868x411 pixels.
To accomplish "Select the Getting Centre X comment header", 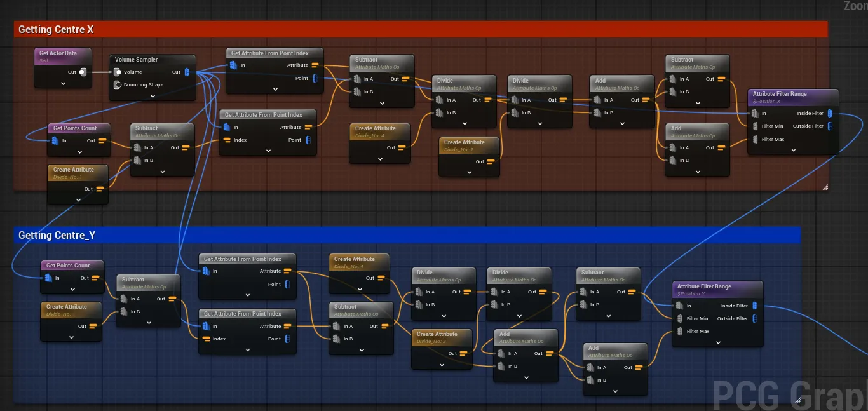I will click(421, 29).
